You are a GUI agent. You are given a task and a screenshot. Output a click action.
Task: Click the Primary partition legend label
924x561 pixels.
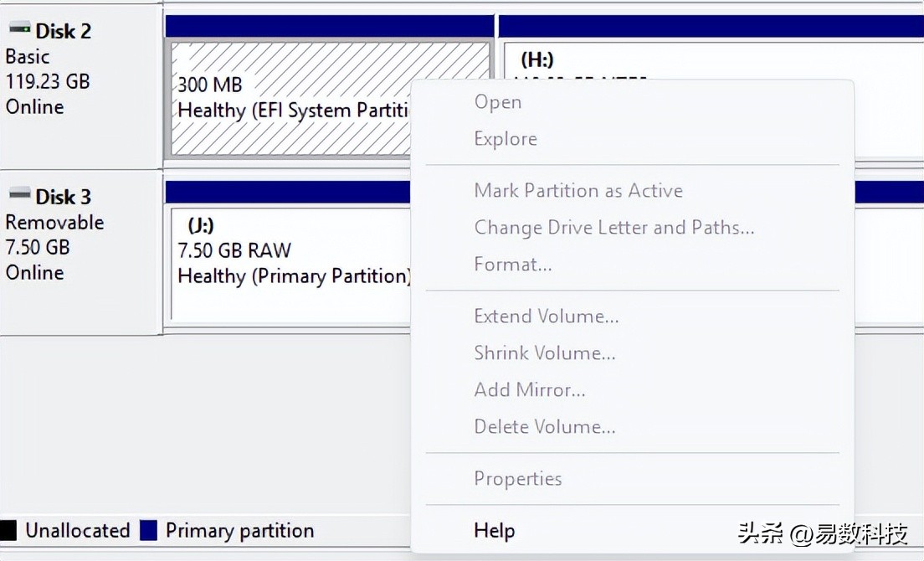pyautogui.click(x=240, y=531)
